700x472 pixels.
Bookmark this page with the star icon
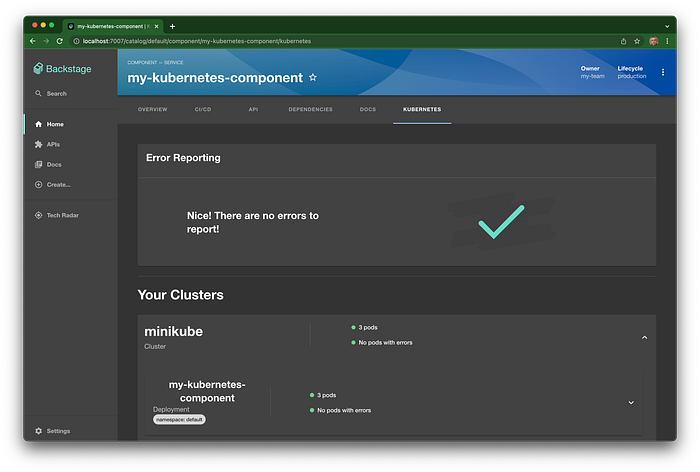[637, 41]
